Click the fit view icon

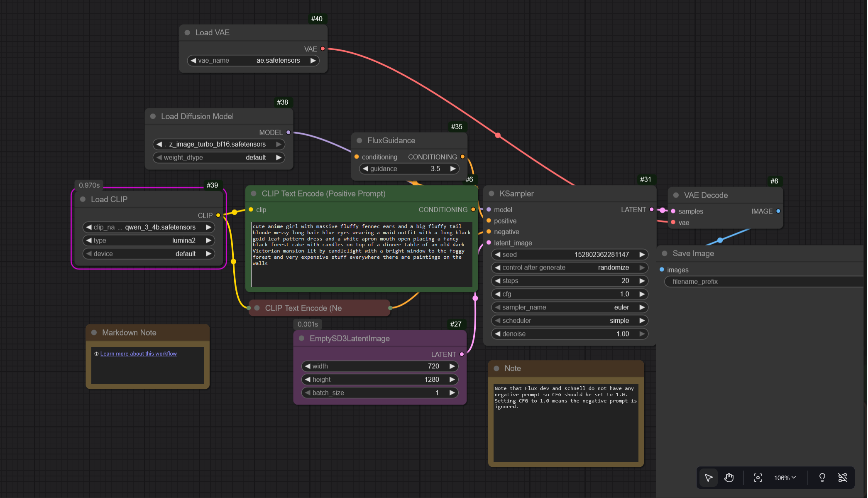pyautogui.click(x=758, y=478)
